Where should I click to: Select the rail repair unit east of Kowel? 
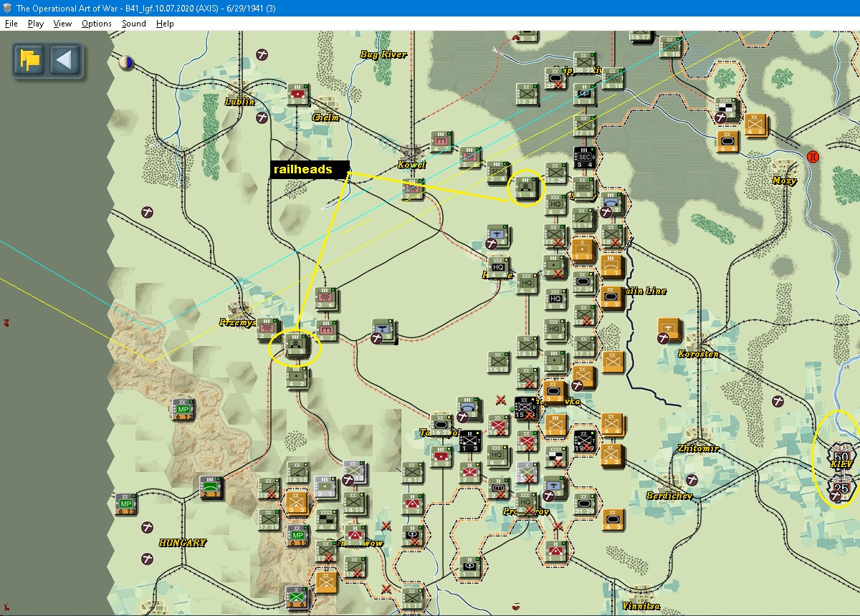point(526,188)
